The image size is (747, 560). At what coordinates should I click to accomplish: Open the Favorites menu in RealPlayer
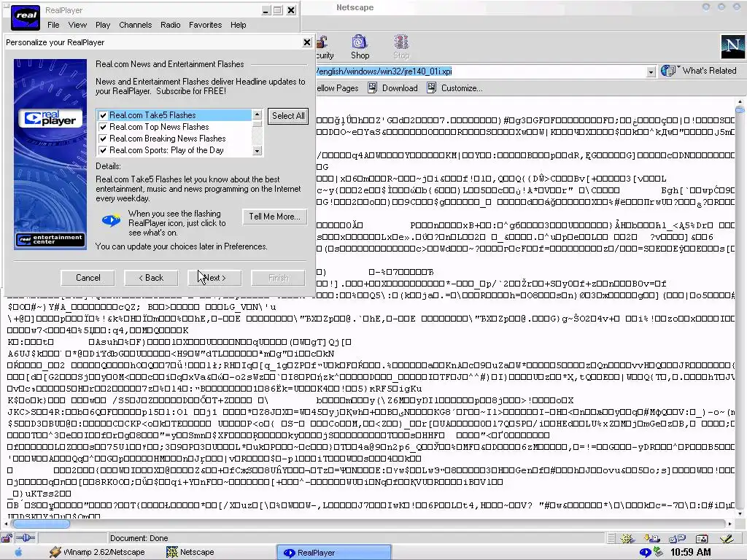[205, 25]
